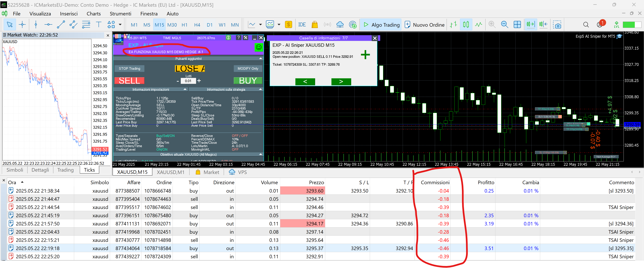Switch chart to bar chart mode
The image size is (644, 268).
(453, 25)
